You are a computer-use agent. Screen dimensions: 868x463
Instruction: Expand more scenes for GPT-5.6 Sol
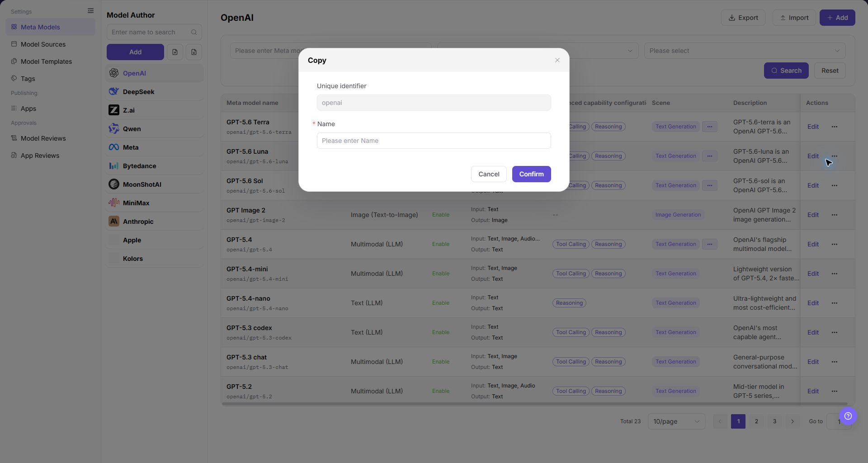pos(710,185)
